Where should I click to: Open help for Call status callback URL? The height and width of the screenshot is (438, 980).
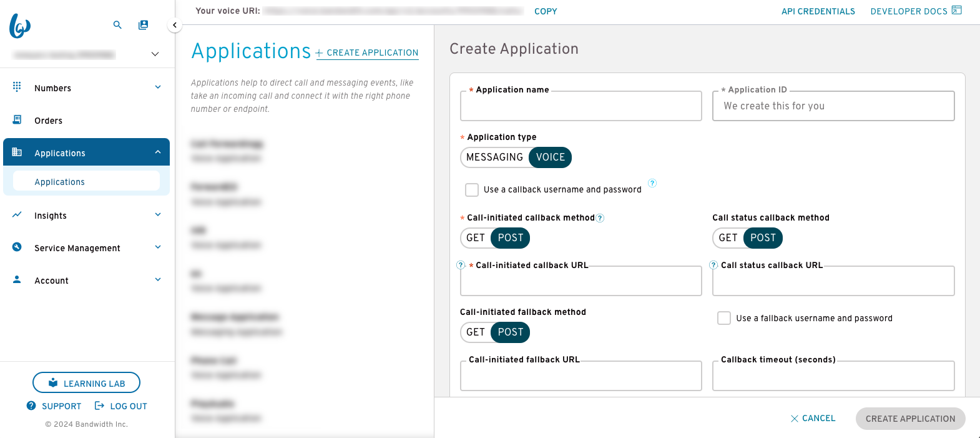coord(713,265)
